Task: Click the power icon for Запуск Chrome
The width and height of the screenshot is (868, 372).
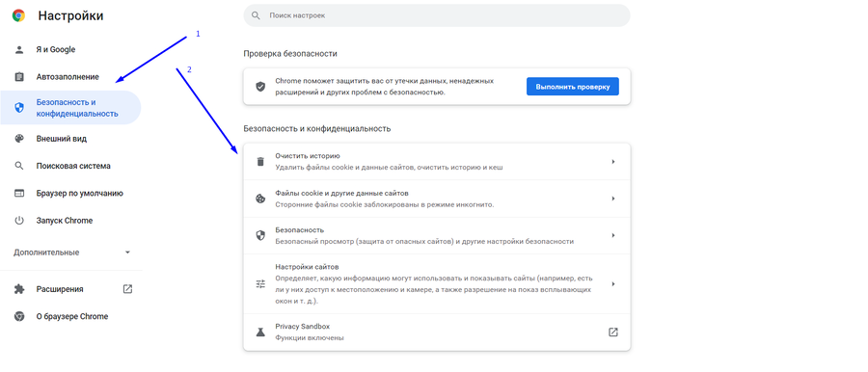Action: [x=19, y=221]
